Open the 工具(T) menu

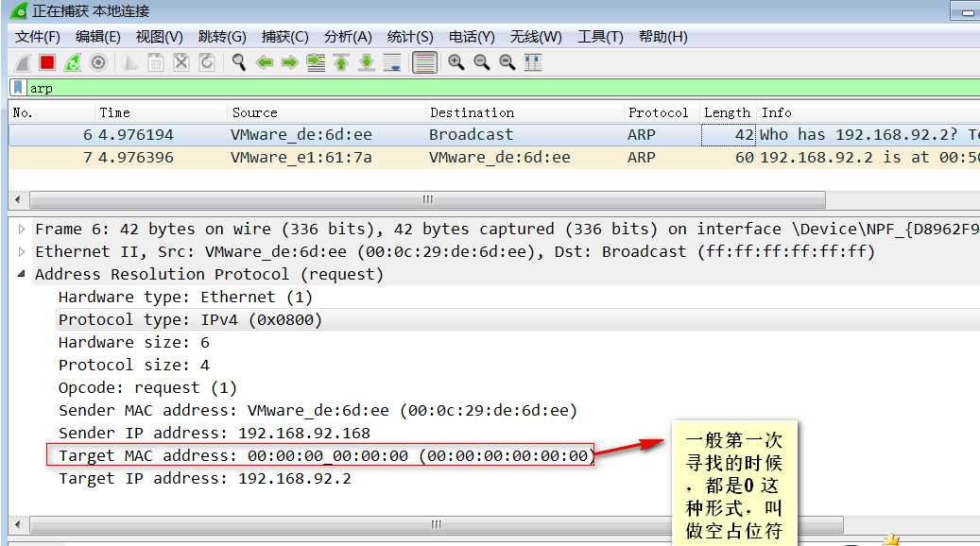point(600,37)
